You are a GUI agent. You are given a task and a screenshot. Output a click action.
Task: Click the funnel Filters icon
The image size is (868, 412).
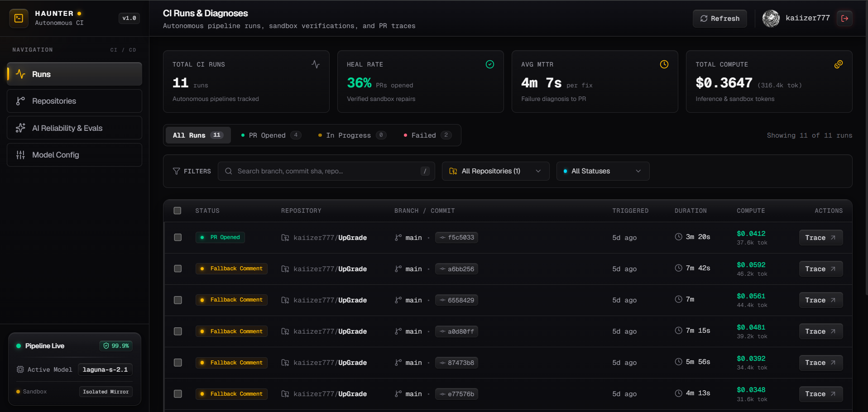pos(177,171)
